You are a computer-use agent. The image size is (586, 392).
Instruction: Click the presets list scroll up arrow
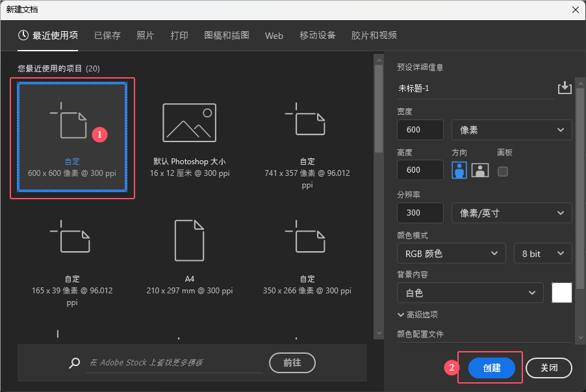(x=379, y=60)
